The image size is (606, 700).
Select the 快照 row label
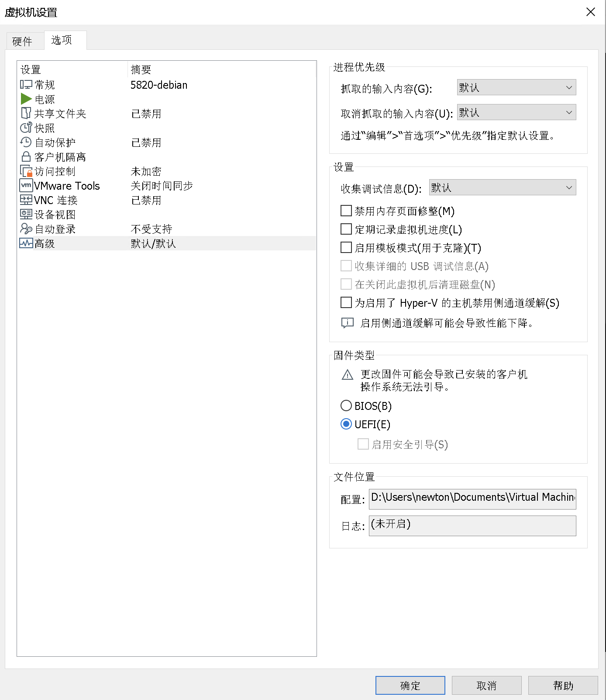[45, 128]
